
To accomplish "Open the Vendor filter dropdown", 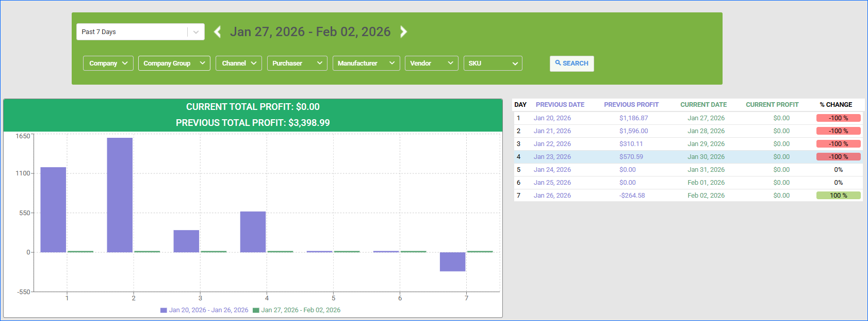I will (431, 63).
